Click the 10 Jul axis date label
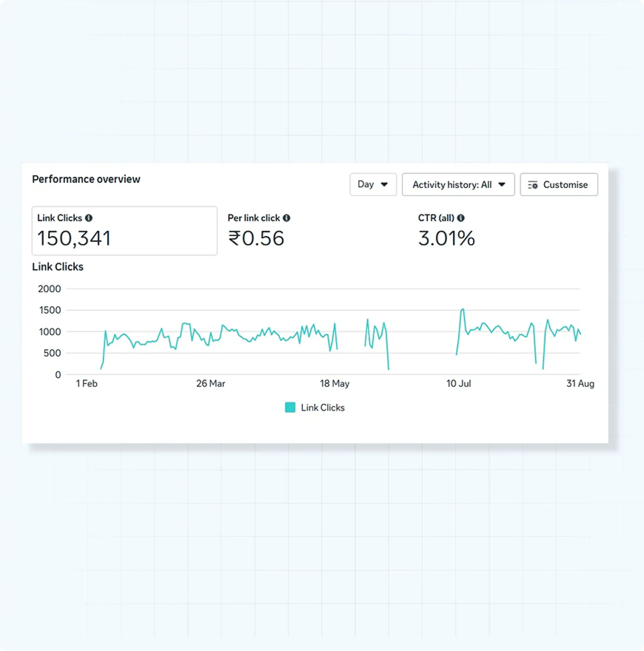 459,383
